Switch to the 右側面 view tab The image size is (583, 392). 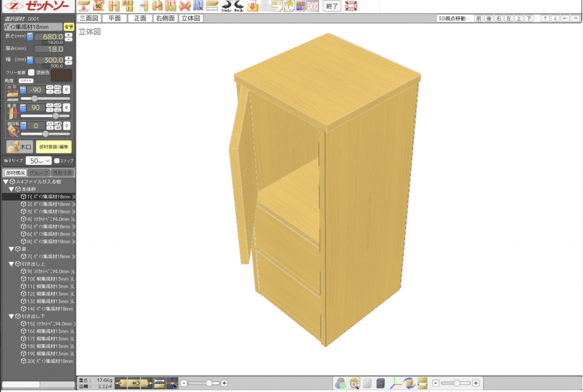(166, 18)
